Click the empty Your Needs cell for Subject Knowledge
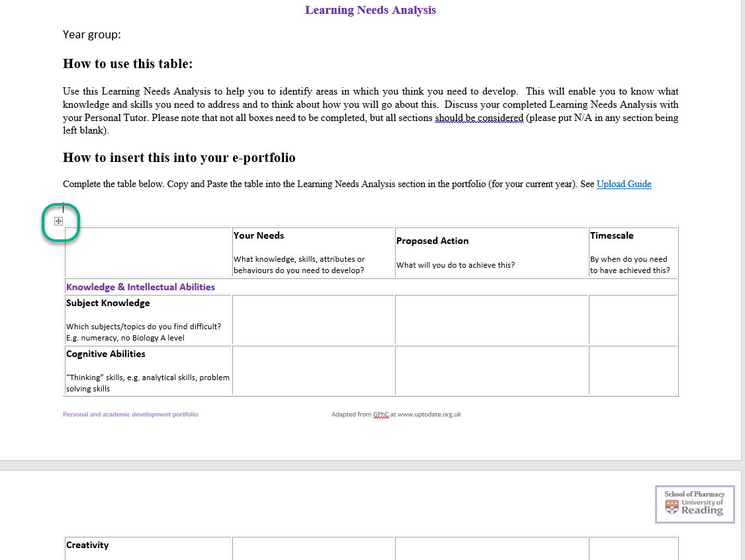Screen dimensions: 745x560 point(313,319)
